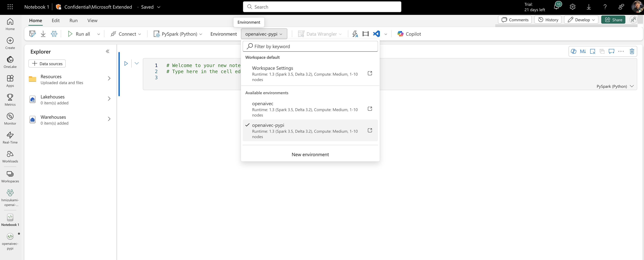Focus the Filter by keyword field

pyautogui.click(x=314, y=46)
